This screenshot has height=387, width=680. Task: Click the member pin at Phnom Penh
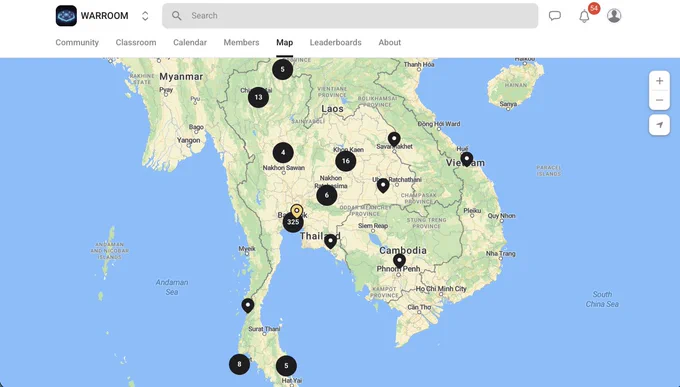point(399,261)
